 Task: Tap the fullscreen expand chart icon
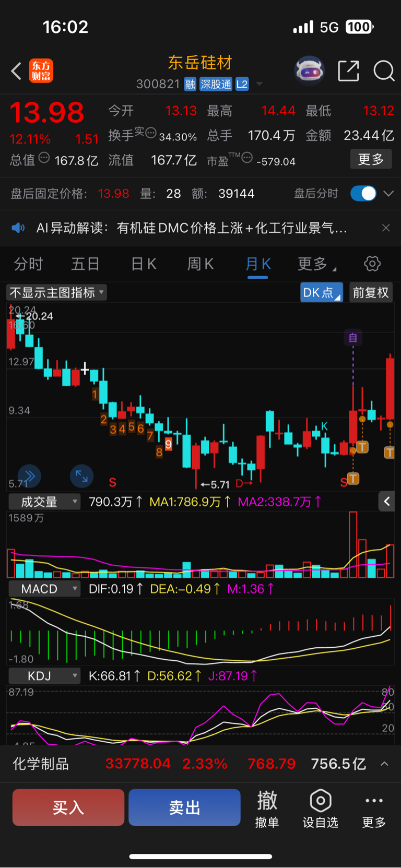82,476
